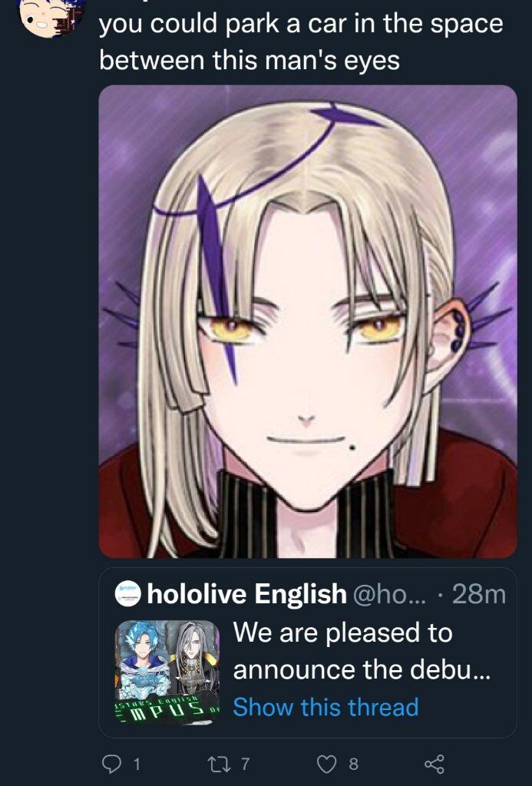Open the large character image
Image resolution: width=532 pixels, height=786 pixels.
(x=308, y=322)
